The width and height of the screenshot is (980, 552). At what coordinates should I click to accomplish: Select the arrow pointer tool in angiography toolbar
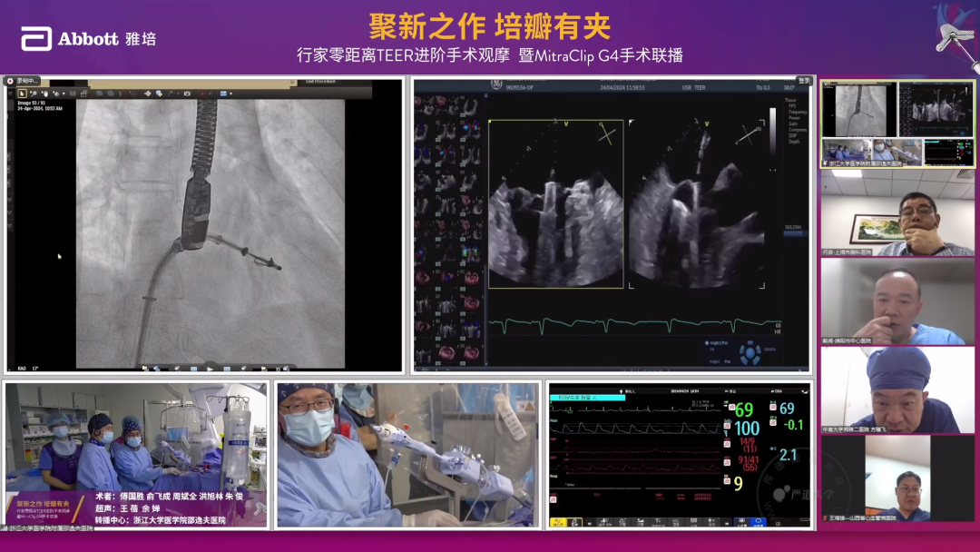pos(22,94)
